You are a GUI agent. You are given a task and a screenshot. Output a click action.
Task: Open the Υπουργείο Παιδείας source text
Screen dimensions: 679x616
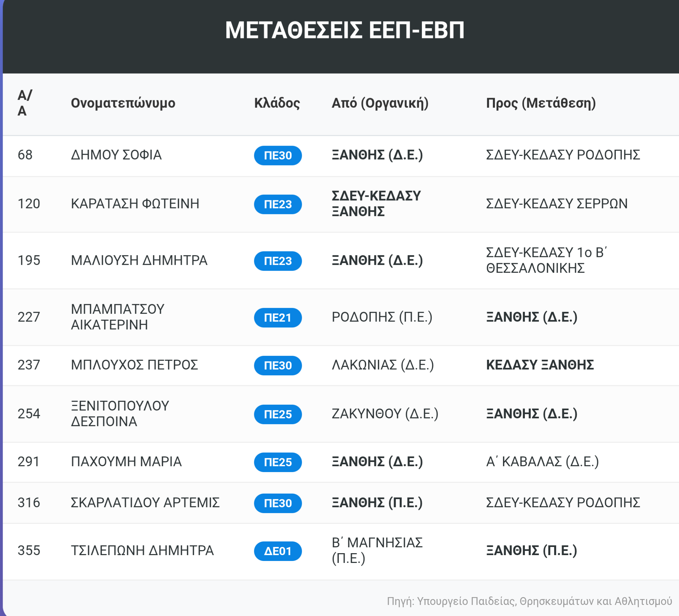click(x=529, y=601)
